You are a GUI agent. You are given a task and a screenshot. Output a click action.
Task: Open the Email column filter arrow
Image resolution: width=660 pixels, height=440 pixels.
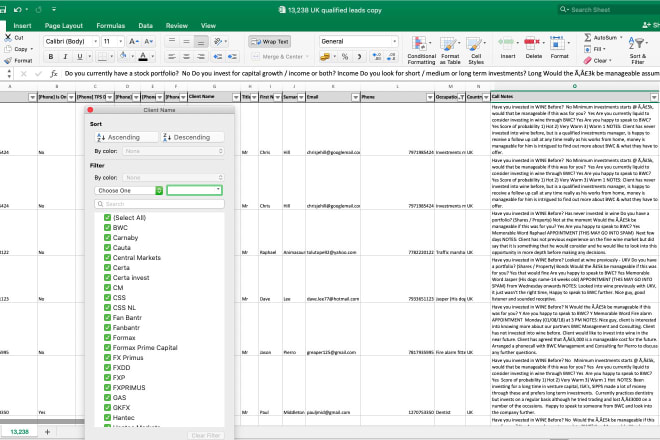[x=355, y=97]
